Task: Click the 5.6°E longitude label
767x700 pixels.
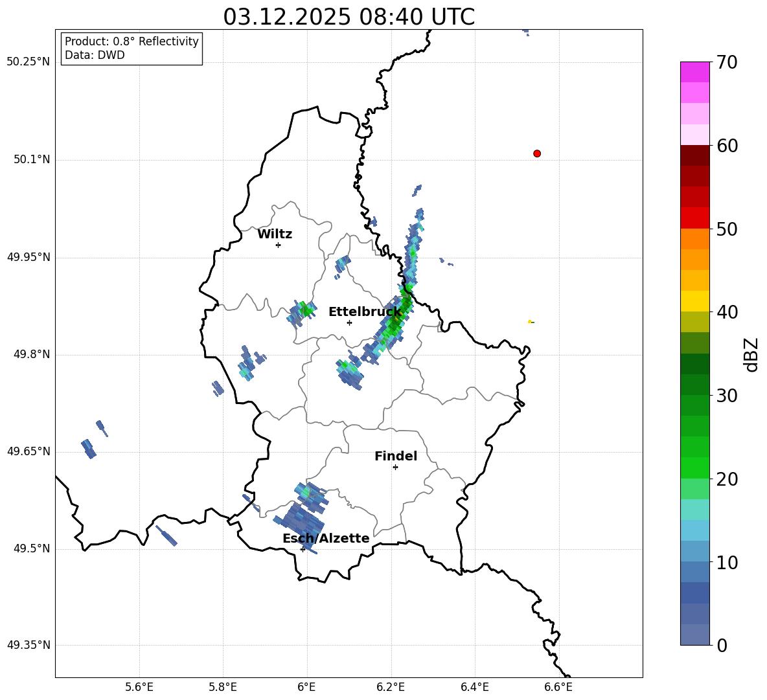Action: (x=139, y=687)
